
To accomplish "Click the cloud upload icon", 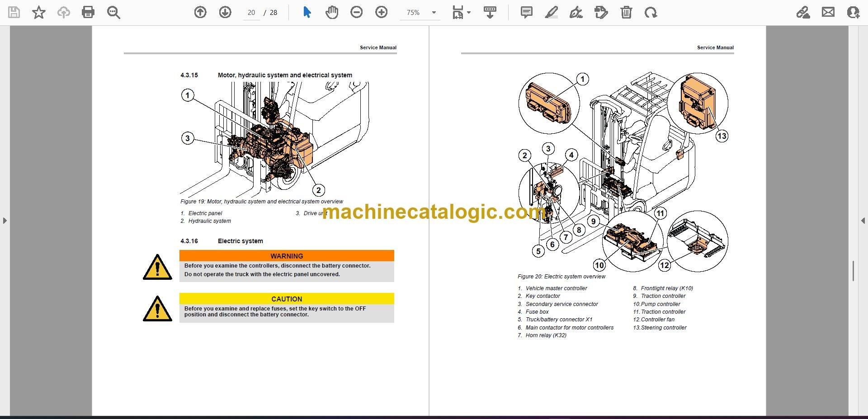I will [x=63, y=12].
